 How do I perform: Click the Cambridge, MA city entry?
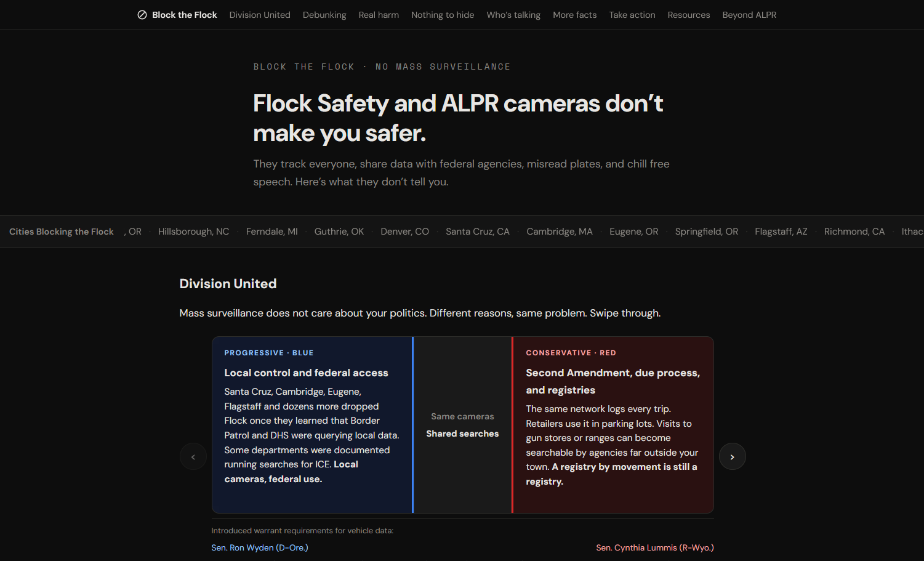[560, 231]
